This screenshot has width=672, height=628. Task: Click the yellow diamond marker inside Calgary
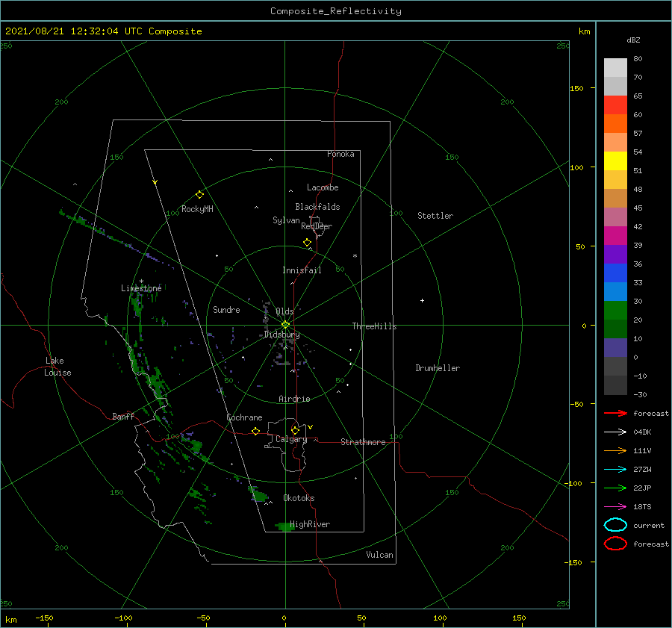click(x=295, y=430)
